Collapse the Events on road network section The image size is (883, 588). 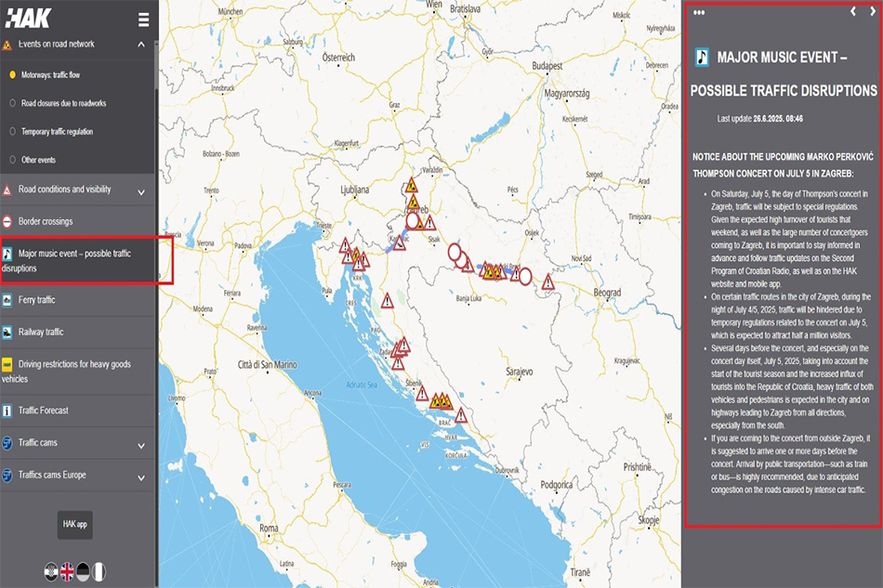click(141, 45)
